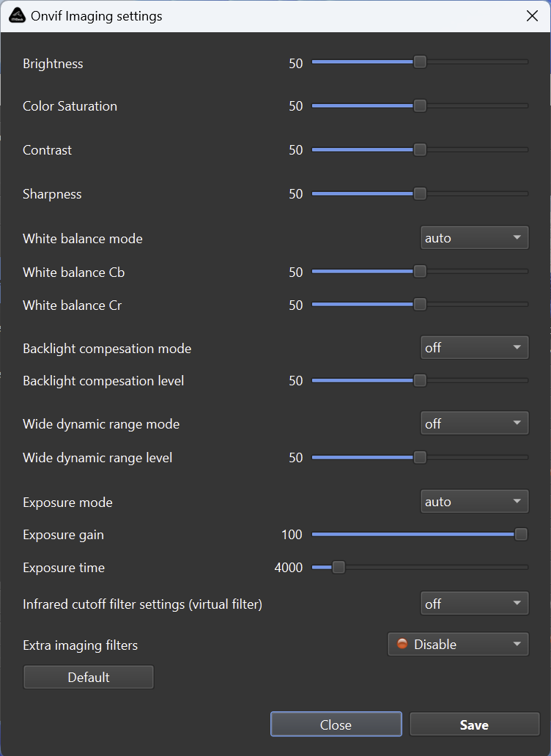Open the White balance mode dropdown
This screenshot has width=551, height=756.
tap(474, 238)
